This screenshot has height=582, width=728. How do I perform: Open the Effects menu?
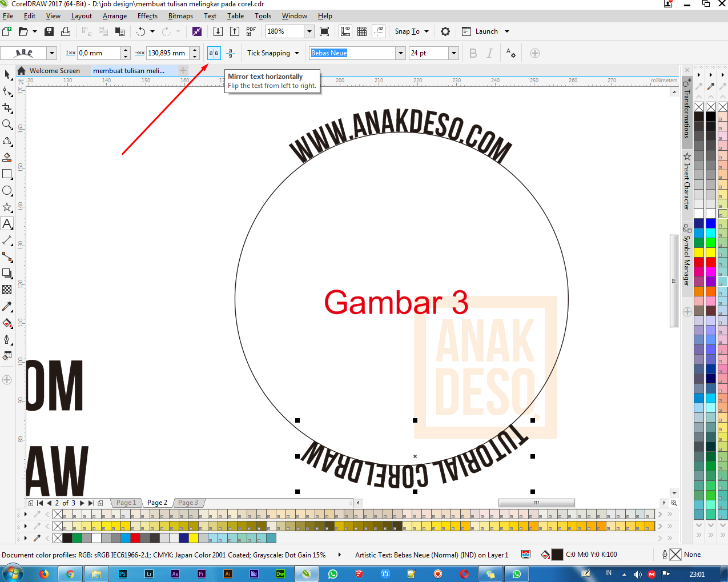(x=147, y=16)
